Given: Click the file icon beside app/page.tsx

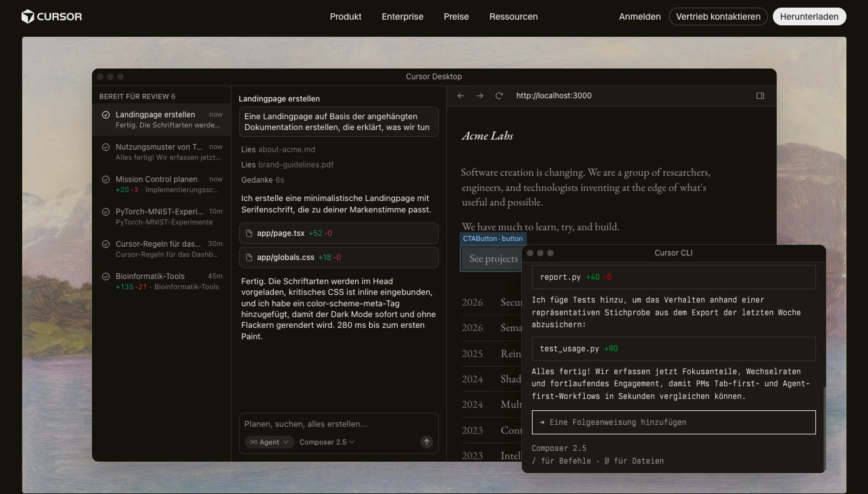Looking at the screenshot, I should point(249,233).
